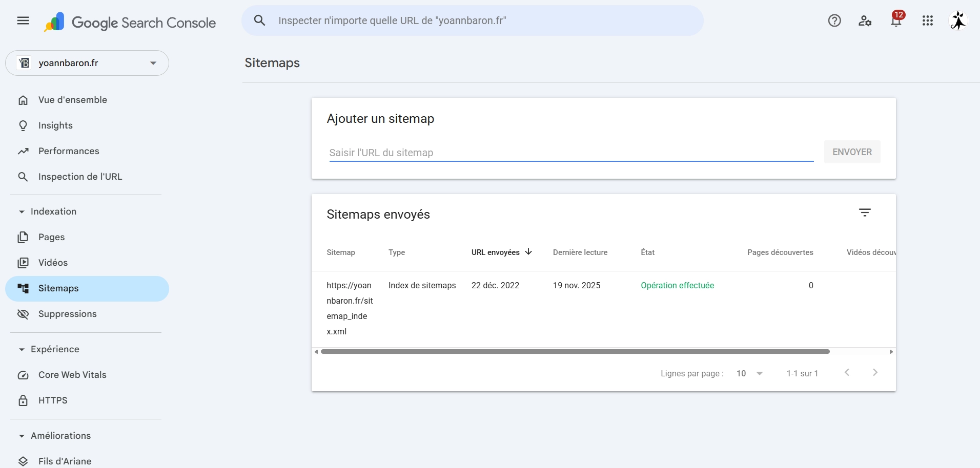Image resolution: width=980 pixels, height=468 pixels.
Task: Open the sitemap_index.xml sitemap row link
Action: (x=350, y=308)
